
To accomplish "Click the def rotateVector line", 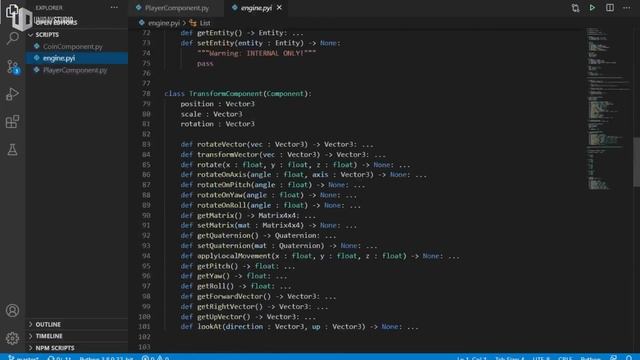I will (277, 144).
